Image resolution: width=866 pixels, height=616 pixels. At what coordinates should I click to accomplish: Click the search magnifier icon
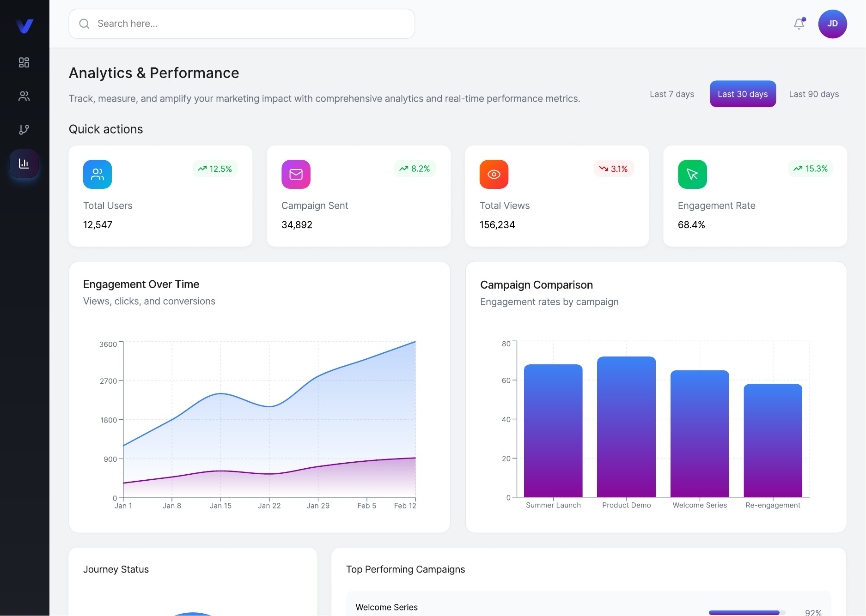[x=84, y=24]
